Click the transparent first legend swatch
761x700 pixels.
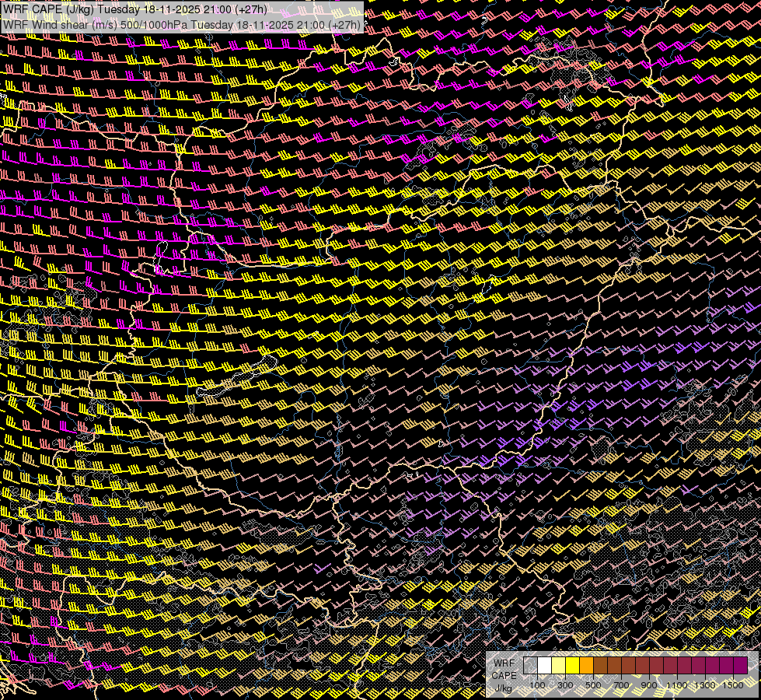[x=530, y=665]
